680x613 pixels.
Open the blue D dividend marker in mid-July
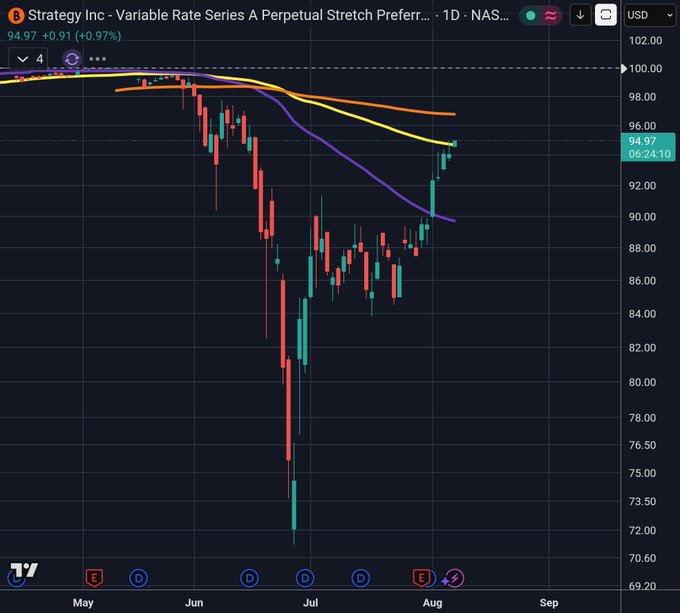coord(360,578)
